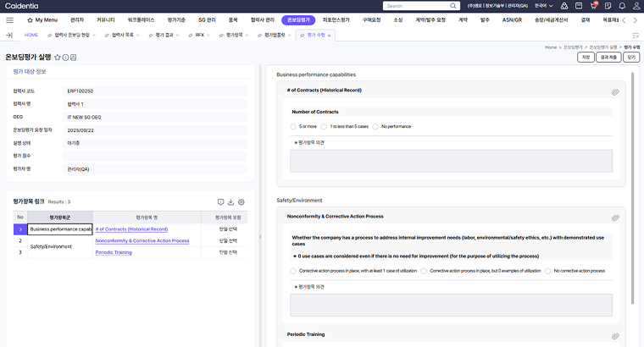The width and height of the screenshot is (644, 347).
Task: Add 온보딩평가 실행 page to favorites star
Action: (x=57, y=57)
